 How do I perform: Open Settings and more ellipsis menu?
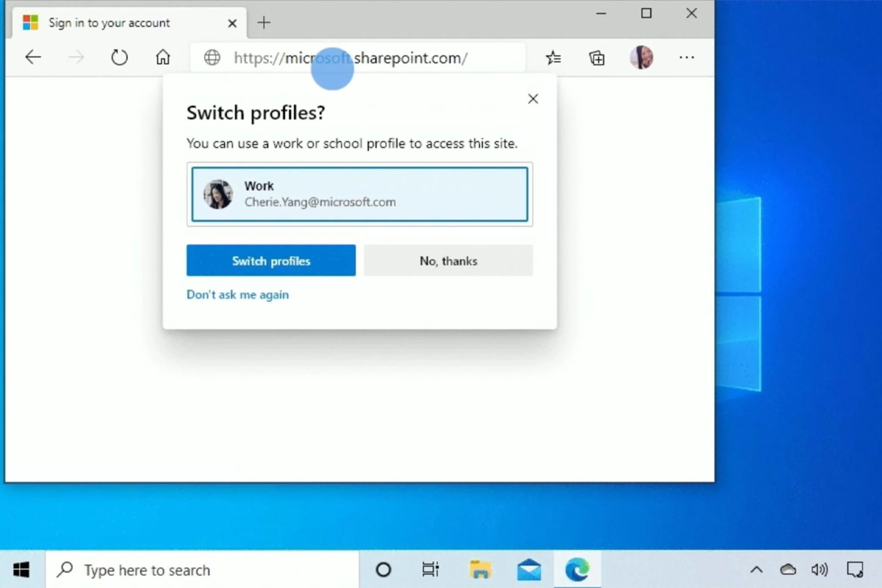pyautogui.click(x=687, y=57)
